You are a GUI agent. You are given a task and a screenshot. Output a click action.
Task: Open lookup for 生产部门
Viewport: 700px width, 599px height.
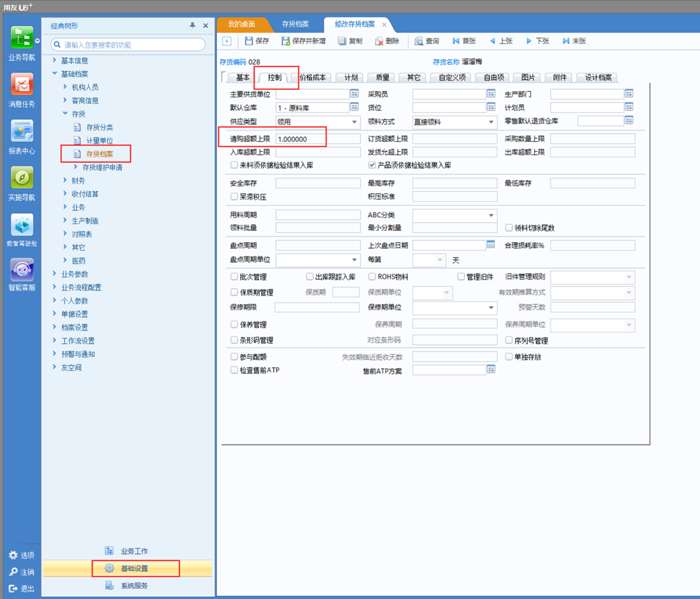629,94
